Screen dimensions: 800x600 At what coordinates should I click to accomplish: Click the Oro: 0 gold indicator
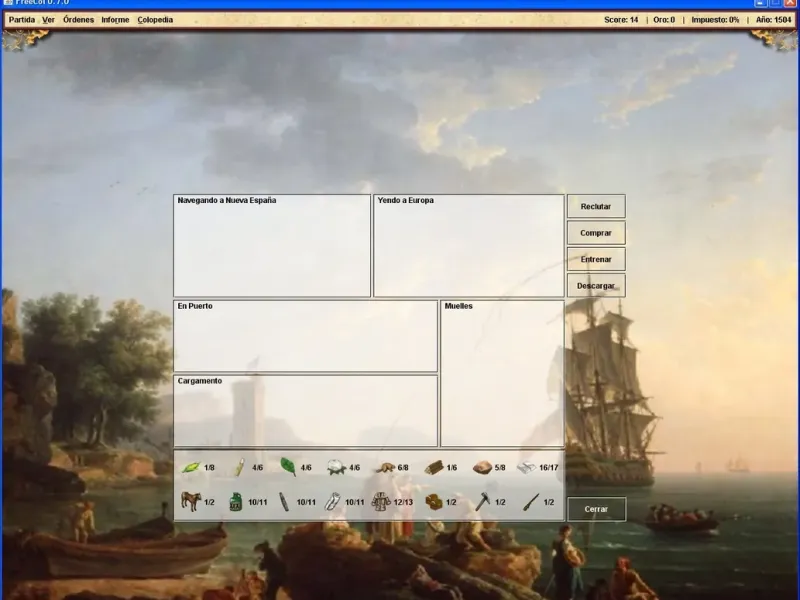664,20
